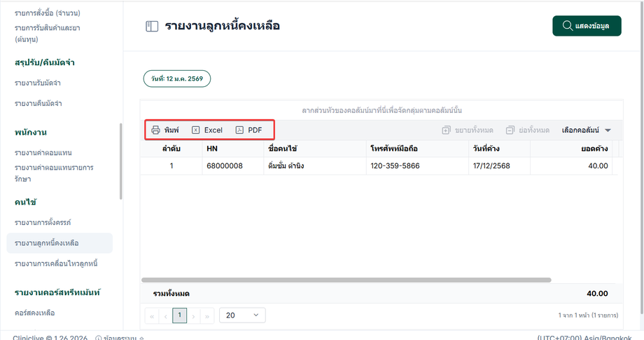Click the Excel label in the toolbar
644x340 pixels.
(x=213, y=130)
